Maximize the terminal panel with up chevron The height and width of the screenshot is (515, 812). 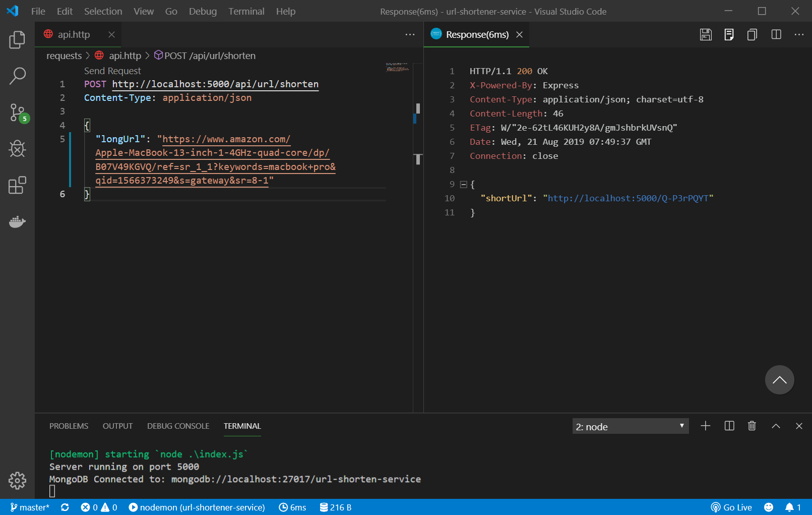pos(776,426)
